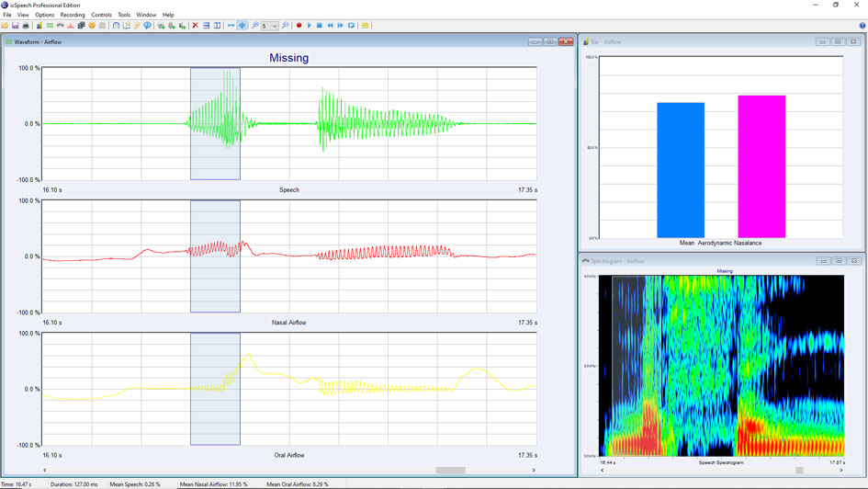Click the 'Duration: 127.00 ms' status text

click(x=73, y=484)
